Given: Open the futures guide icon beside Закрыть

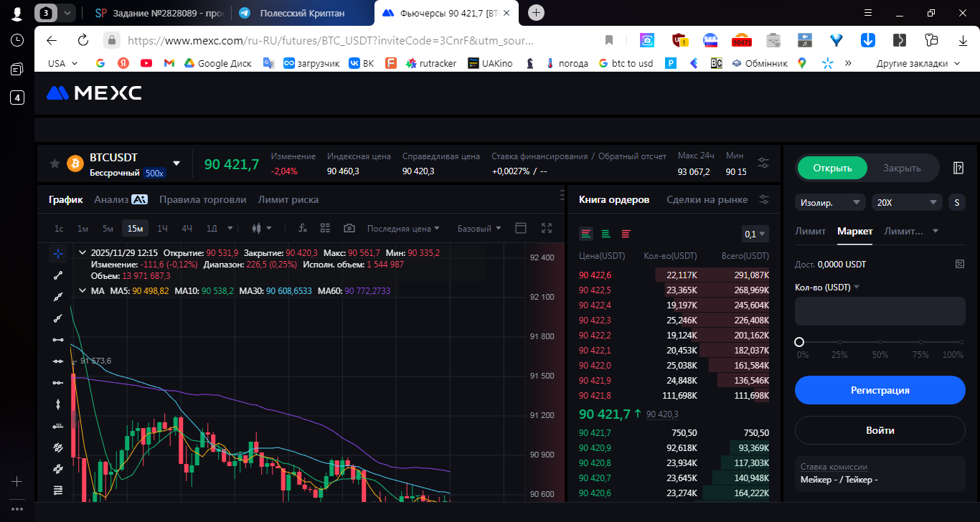Looking at the screenshot, I should pyautogui.click(x=958, y=168).
